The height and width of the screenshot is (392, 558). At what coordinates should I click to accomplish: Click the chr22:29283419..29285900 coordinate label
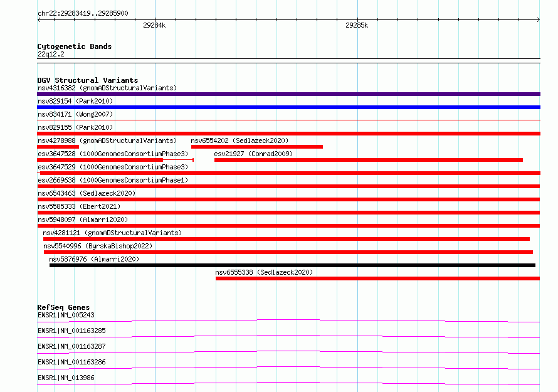tap(83, 13)
